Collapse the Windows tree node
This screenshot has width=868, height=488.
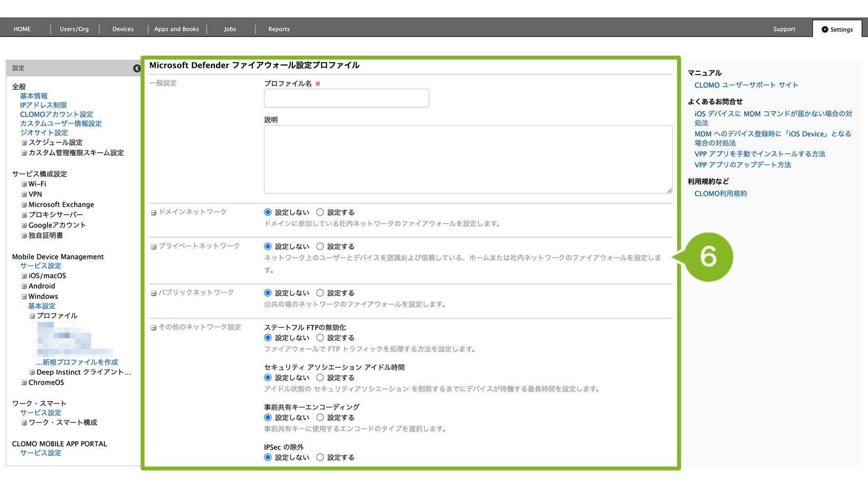pyautogui.click(x=24, y=297)
